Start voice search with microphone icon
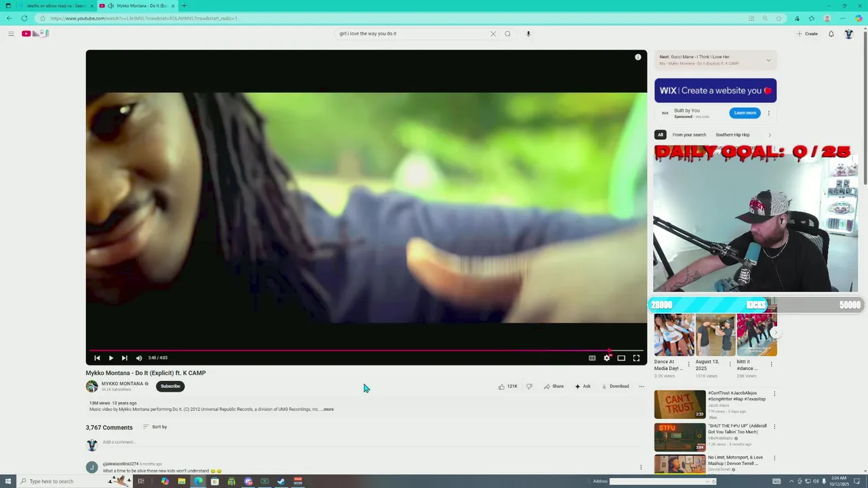Viewport: 868px width, 488px height. tap(528, 33)
